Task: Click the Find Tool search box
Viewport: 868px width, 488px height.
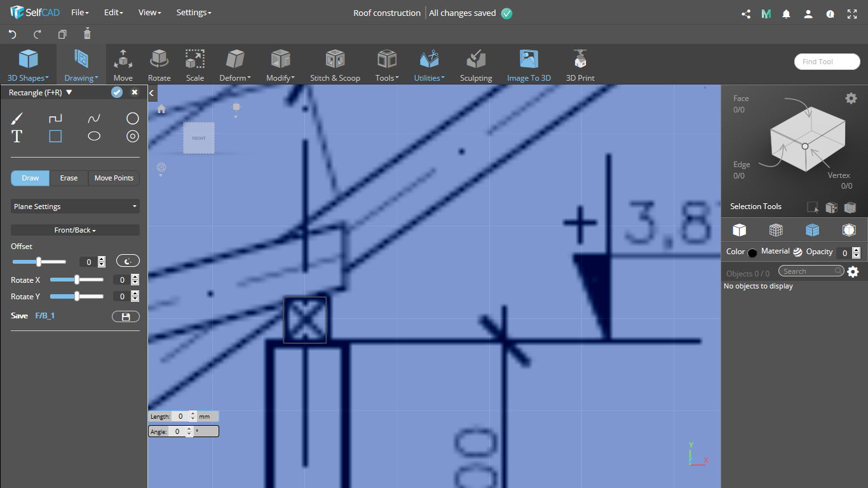Action: point(827,62)
